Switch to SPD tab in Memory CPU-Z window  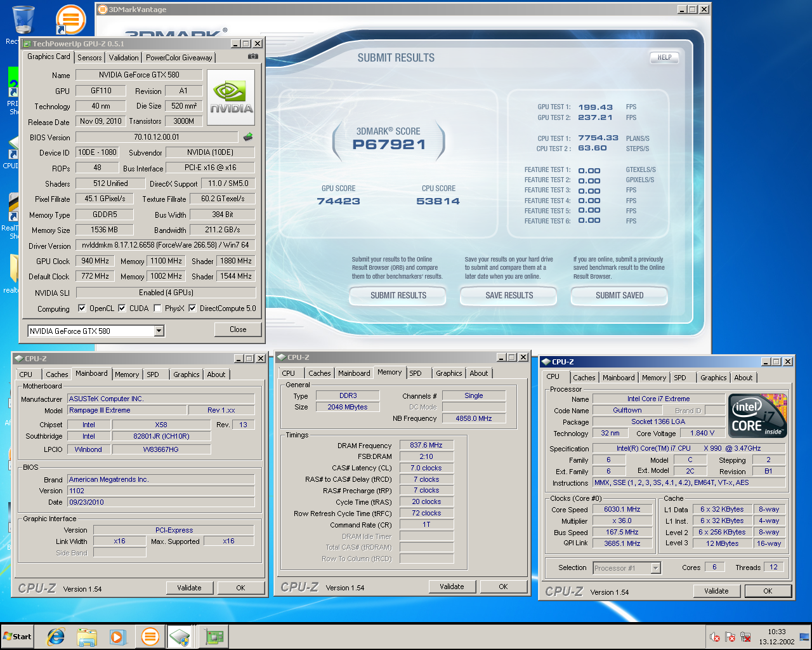pos(416,373)
